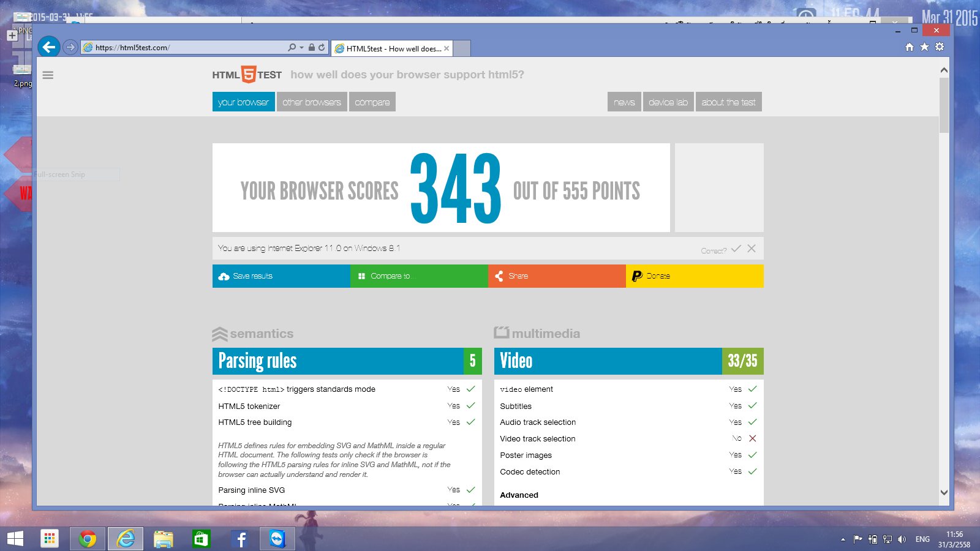Click 'Poster images' row
Viewport: 980px width, 551px height.
tap(629, 455)
